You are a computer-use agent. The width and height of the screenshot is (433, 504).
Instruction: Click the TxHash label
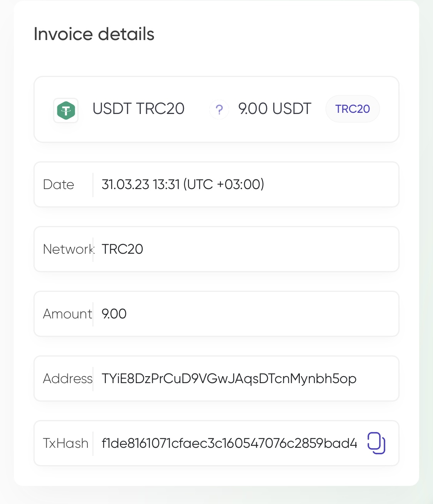coord(66,443)
